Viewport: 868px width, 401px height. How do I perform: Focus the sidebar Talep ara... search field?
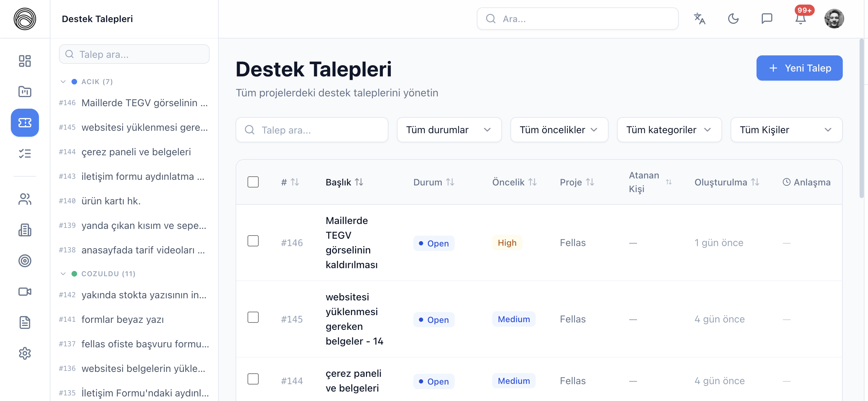pyautogui.click(x=134, y=54)
